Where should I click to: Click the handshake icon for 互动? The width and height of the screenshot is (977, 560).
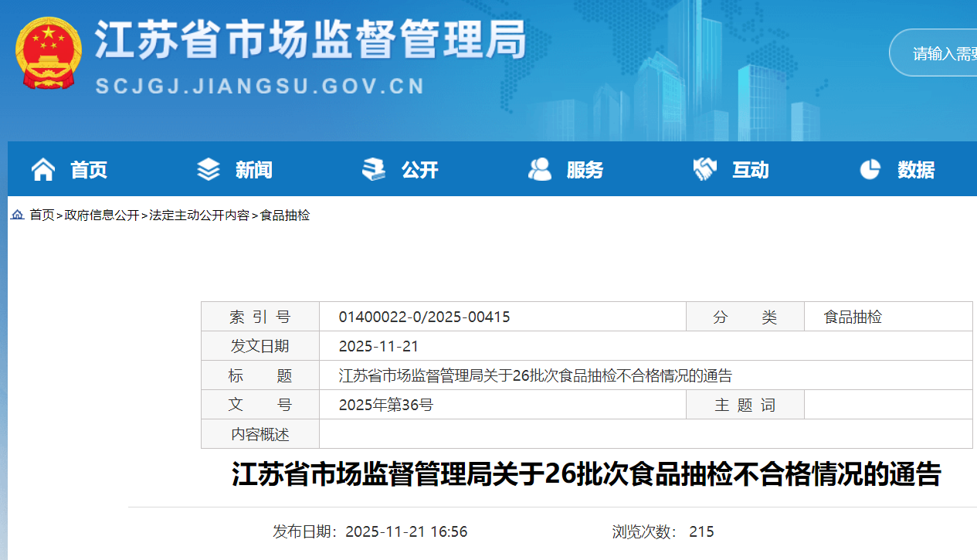(704, 169)
